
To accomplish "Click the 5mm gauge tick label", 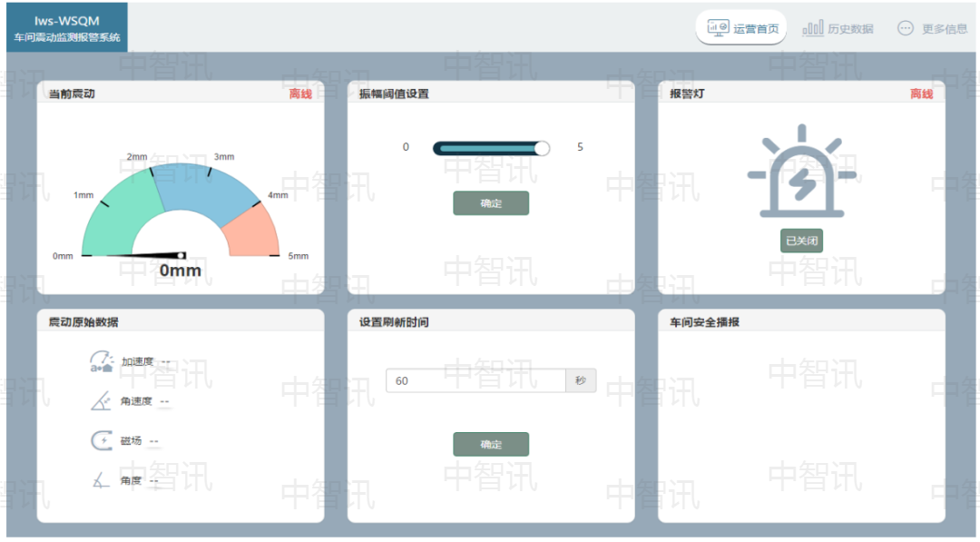I will (x=299, y=256).
